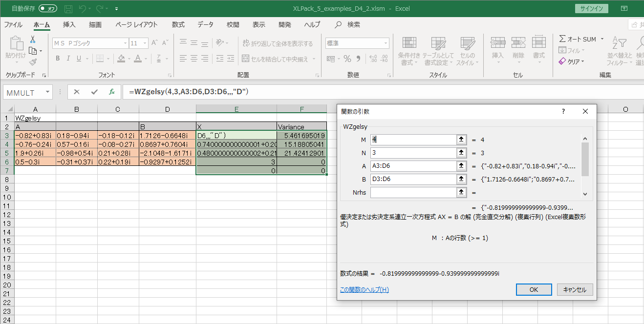Click the collapse range icon for field A
This screenshot has width=644, height=324.
point(460,166)
